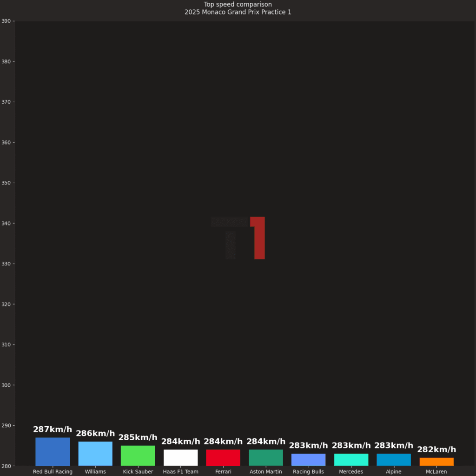Click the 286km/h value label
476x476 pixels.
point(95,433)
